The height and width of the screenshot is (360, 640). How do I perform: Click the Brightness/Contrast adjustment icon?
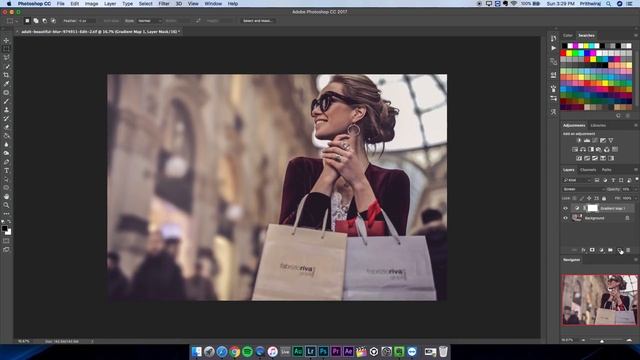pyautogui.click(x=579, y=140)
